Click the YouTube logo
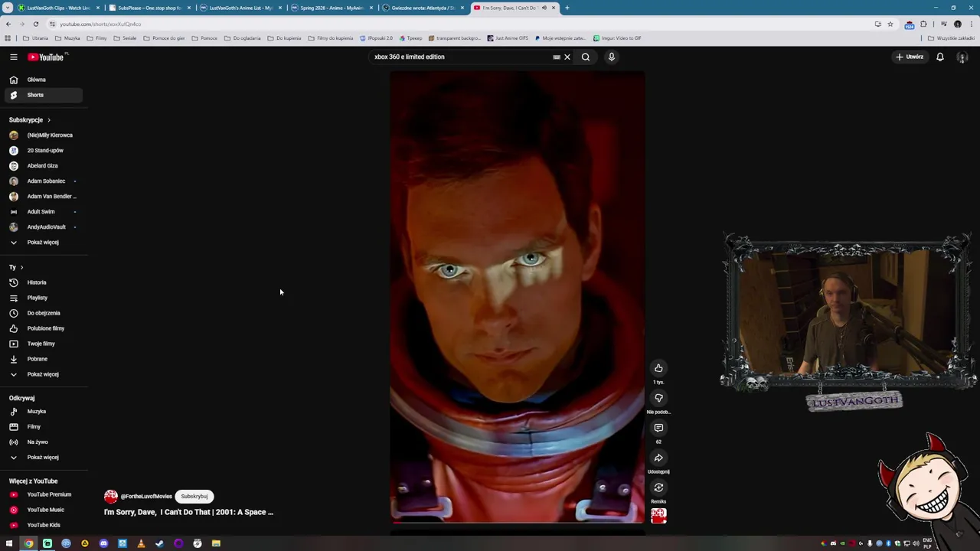 [x=47, y=57]
